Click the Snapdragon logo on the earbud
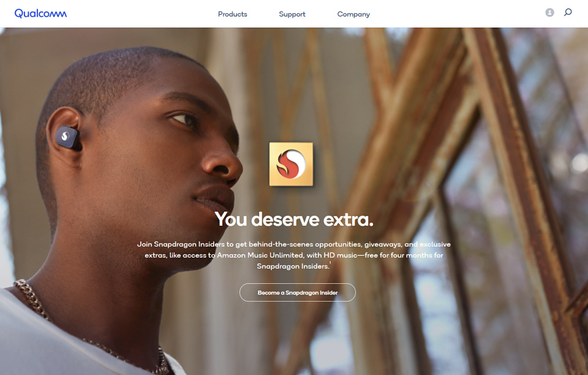 click(x=64, y=136)
